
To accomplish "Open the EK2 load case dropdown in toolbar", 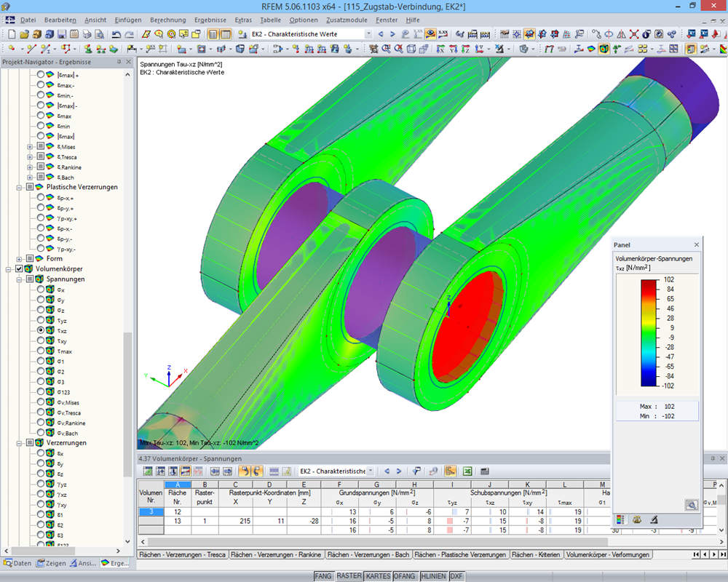I will [x=368, y=34].
